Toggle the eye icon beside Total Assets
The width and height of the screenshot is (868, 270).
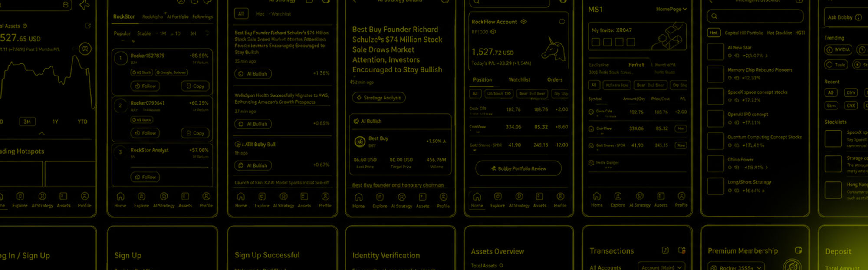coord(25,26)
